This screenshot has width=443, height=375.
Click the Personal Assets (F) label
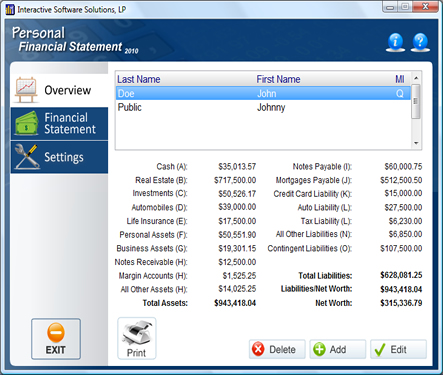coord(153,235)
